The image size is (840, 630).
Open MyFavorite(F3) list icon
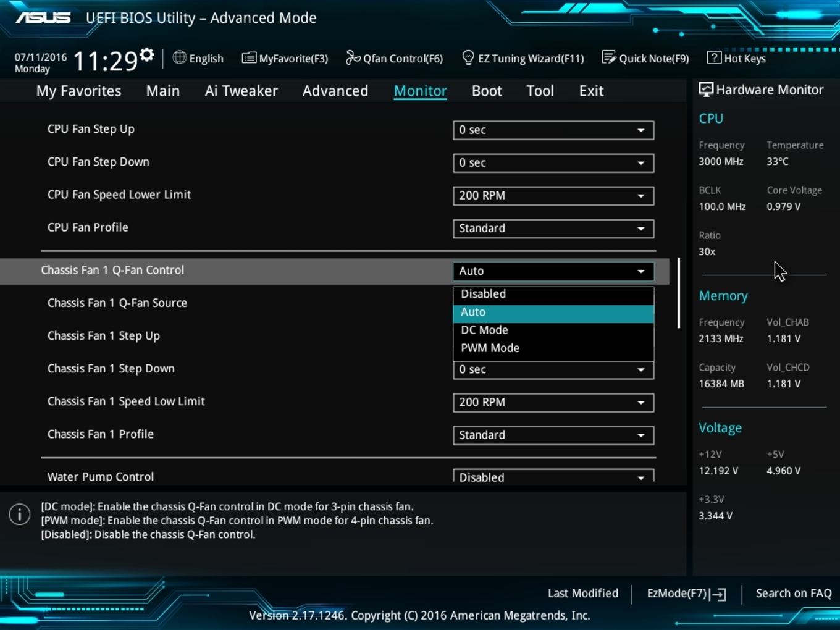(x=249, y=58)
